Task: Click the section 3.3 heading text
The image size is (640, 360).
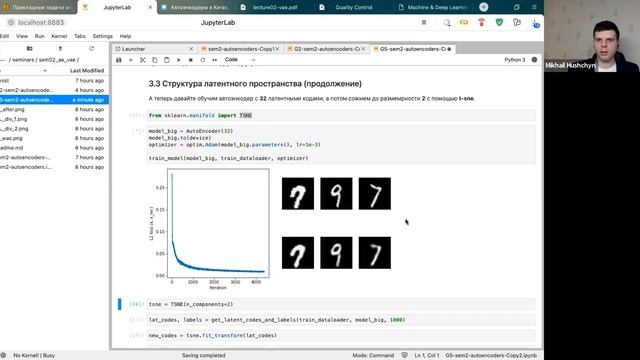Action: point(255,84)
